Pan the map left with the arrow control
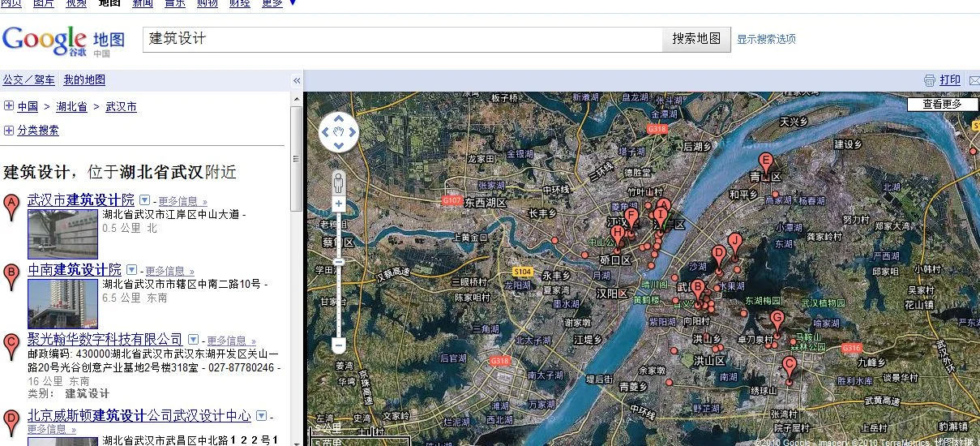980x446 pixels. pos(326,132)
